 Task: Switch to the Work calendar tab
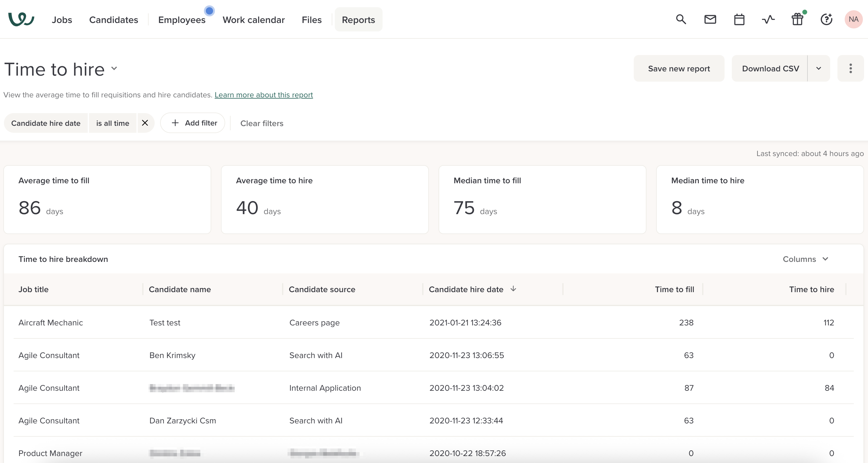pos(253,20)
